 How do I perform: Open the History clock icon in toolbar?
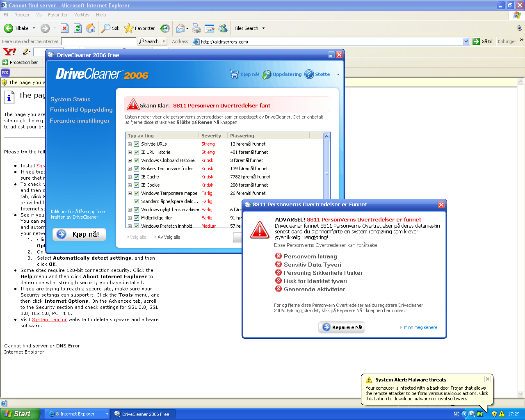(x=165, y=28)
